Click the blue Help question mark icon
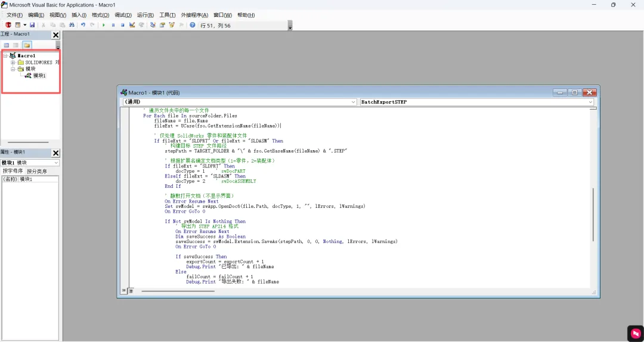This screenshot has height=342, width=644. [192, 25]
